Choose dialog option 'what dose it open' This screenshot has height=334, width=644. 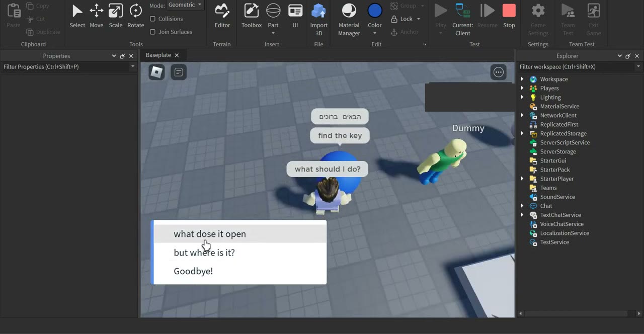coord(239,234)
